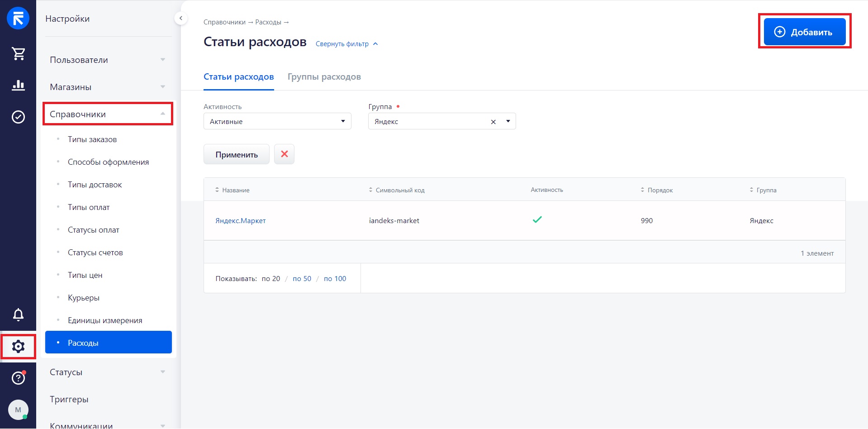Open Статусы счетов reference
The width and height of the screenshot is (868, 429).
(x=95, y=253)
